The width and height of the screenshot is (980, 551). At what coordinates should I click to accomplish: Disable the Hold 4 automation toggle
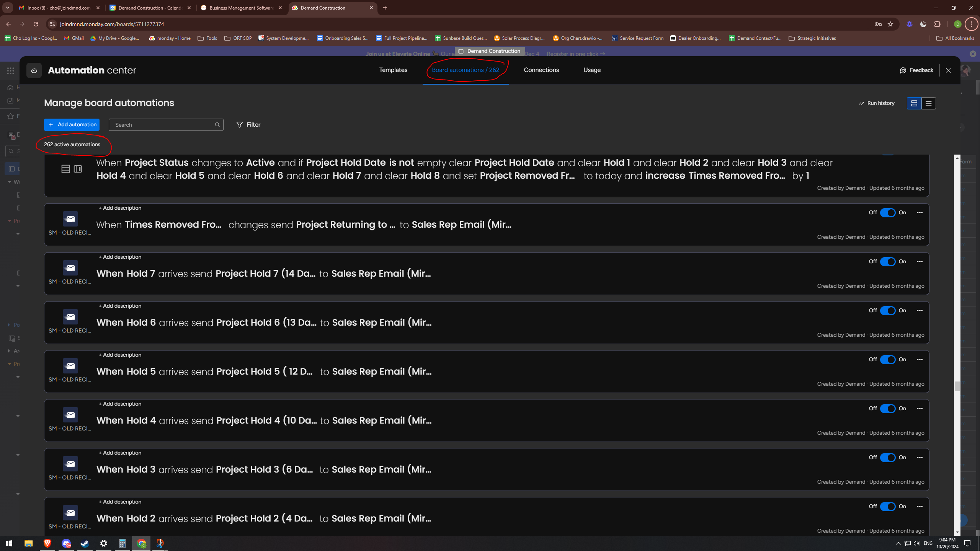tap(887, 409)
